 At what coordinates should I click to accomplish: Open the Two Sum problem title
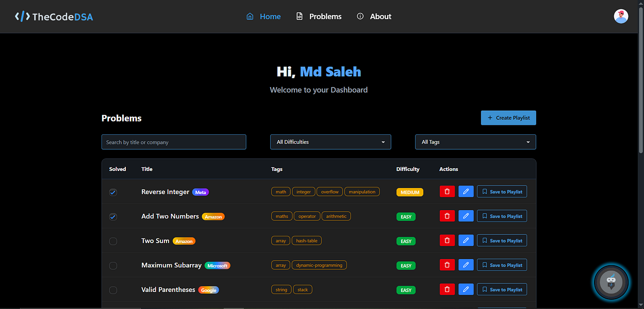point(155,241)
